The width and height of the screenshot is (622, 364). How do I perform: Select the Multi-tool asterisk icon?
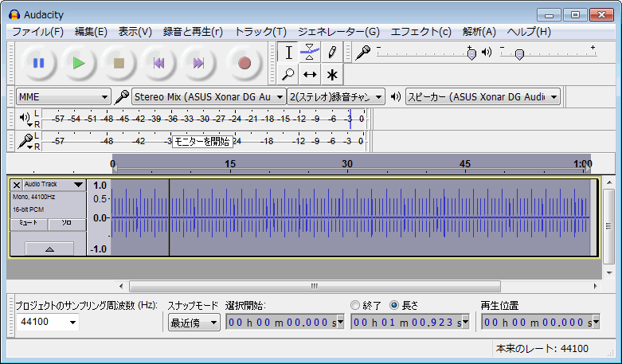331,74
